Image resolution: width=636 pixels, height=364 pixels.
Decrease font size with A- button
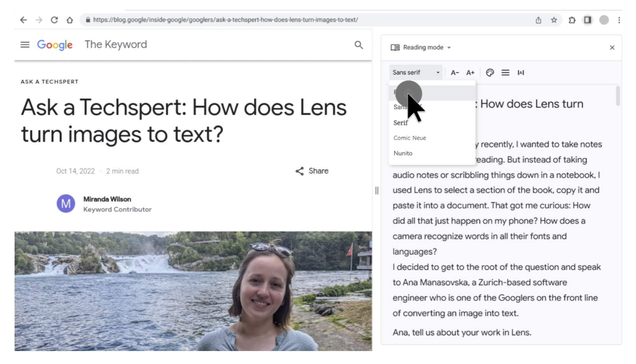tap(455, 72)
